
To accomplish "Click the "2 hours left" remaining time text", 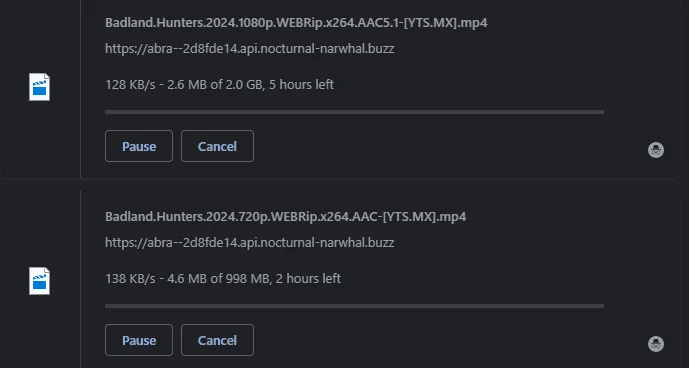I will pyautogui.click(x=308, y=278).
